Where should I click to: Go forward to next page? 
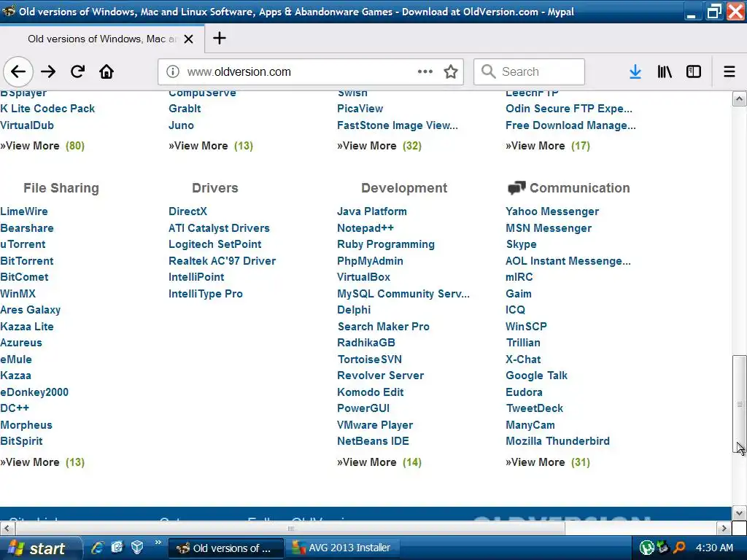pos(48,72)
